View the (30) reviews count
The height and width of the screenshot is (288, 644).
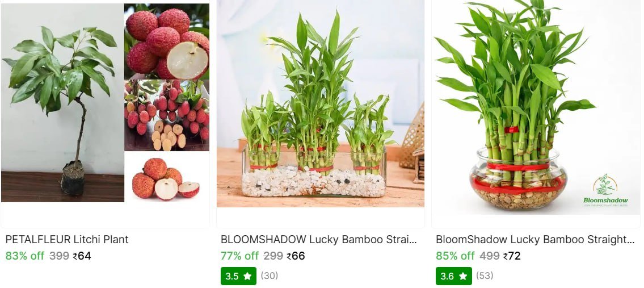pyautogui.click(x=270, y=276)
